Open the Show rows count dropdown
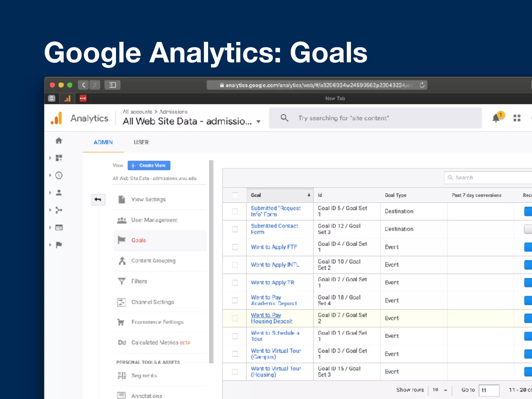 coord(440,390)
